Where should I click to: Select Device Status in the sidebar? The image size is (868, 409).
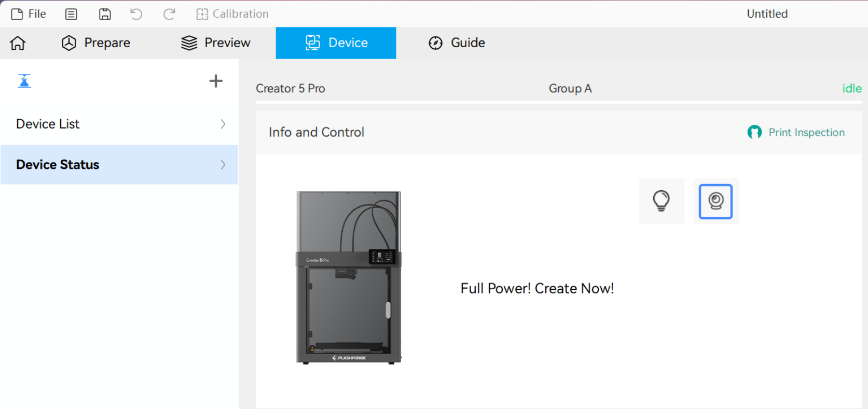(119, 165)
